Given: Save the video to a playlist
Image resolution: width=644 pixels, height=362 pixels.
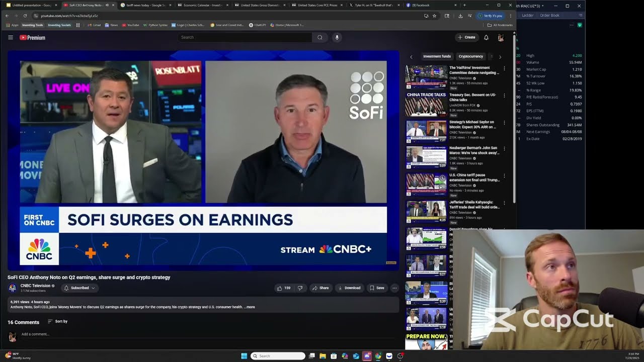Looking at the screenshot, I should coord(377,288).
